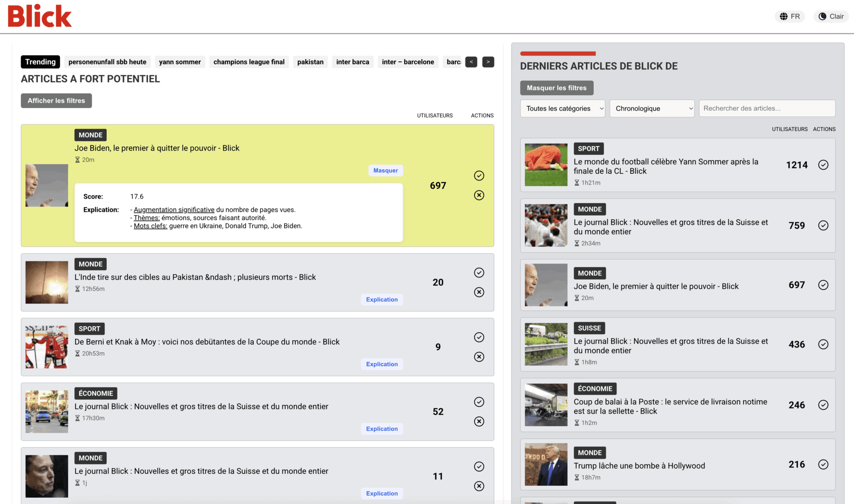Show Explication for the Monde 1j article
Image resolution: width=854 pixels, height=504 pixels.
pos(382,493)
